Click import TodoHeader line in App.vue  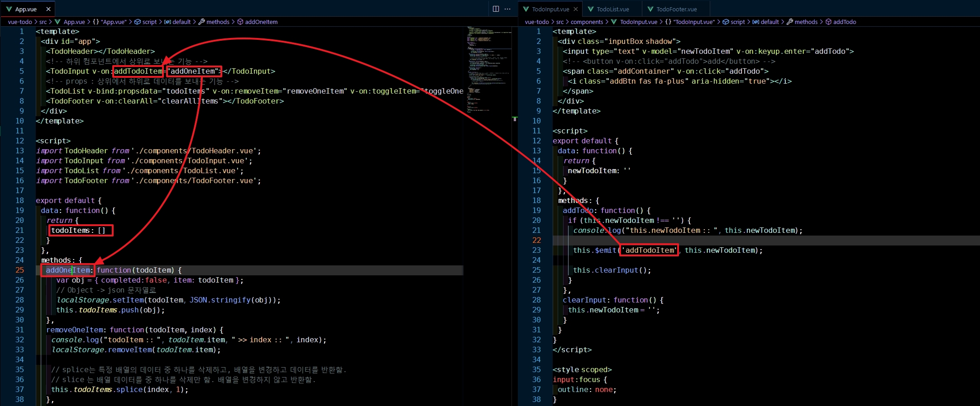148,151
